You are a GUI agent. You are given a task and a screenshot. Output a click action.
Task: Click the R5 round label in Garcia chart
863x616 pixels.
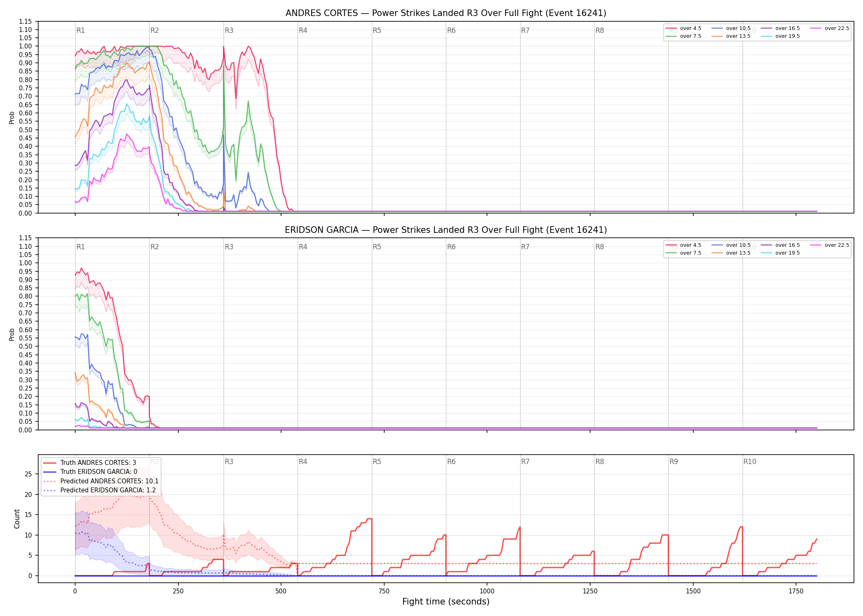(x=377, y=247)
